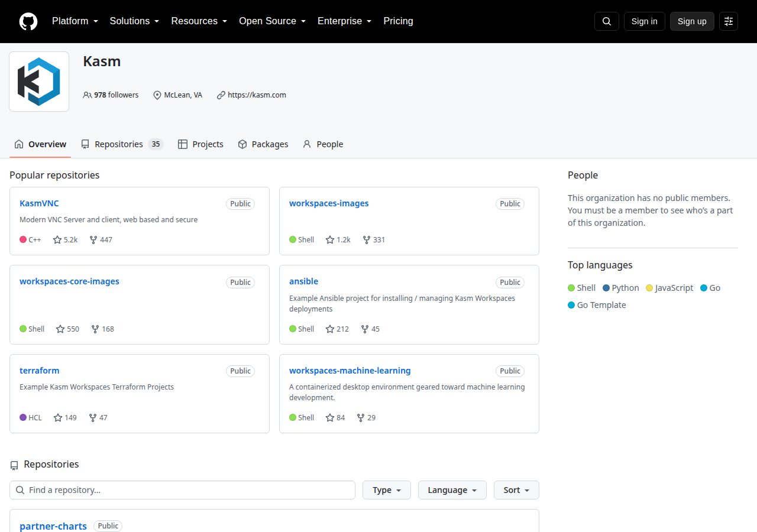757x532 pixels.
Task: Click workspaces-machine-learning fork icon
Action: click(361, 418)
